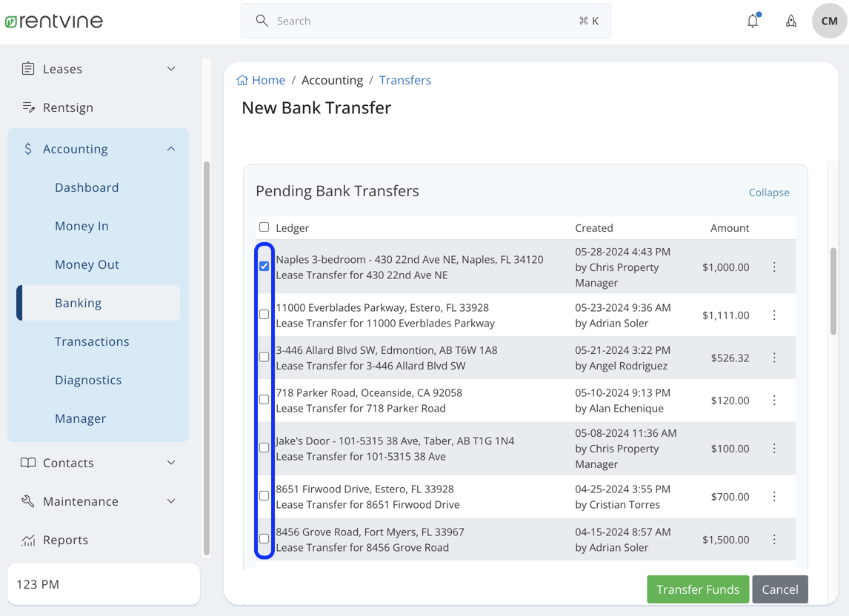This screenshot has height=616, width=849.
Task: Switch to the Transactions accounting page
Action: [x=92, y=341]
